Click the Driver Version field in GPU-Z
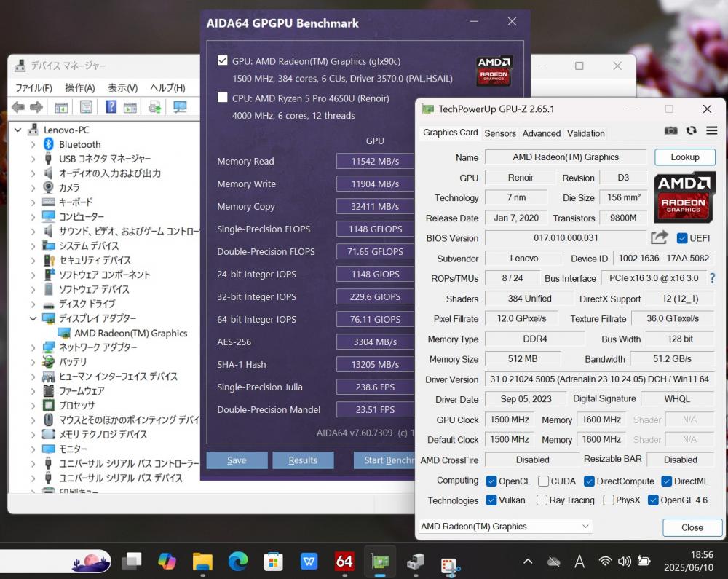Viewport: 728px width, 579px height. click(599, 379)
